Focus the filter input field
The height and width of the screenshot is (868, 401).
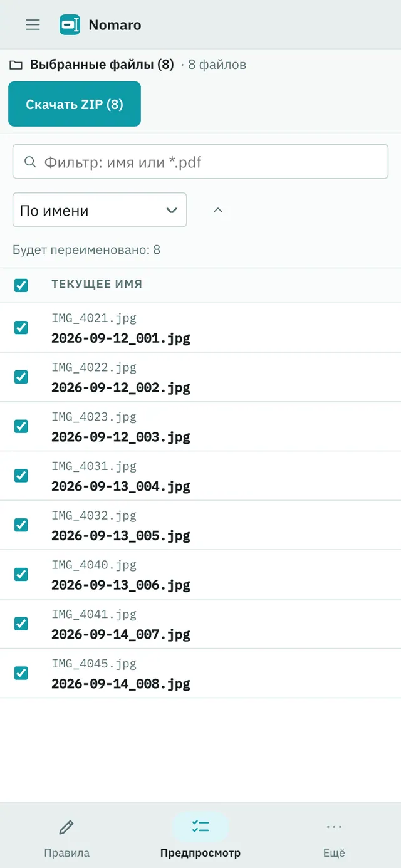(x=200, y=162)
